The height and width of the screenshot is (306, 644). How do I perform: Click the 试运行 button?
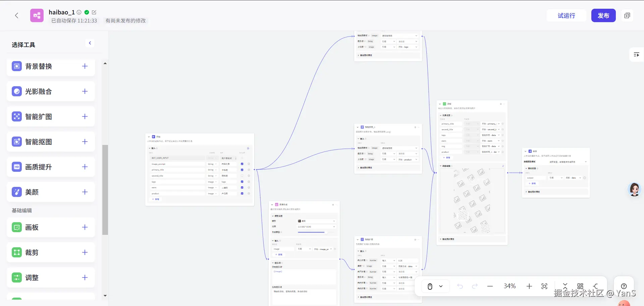(x=566, y=15)
